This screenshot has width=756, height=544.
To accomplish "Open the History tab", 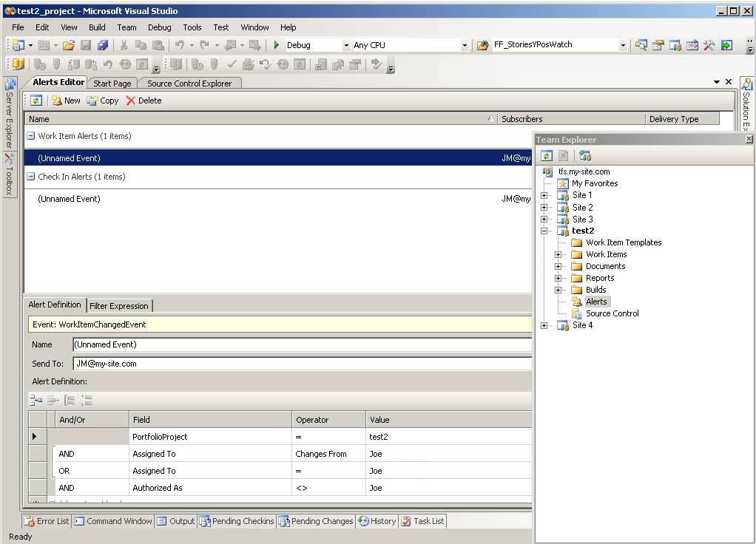I will point(377,521).
